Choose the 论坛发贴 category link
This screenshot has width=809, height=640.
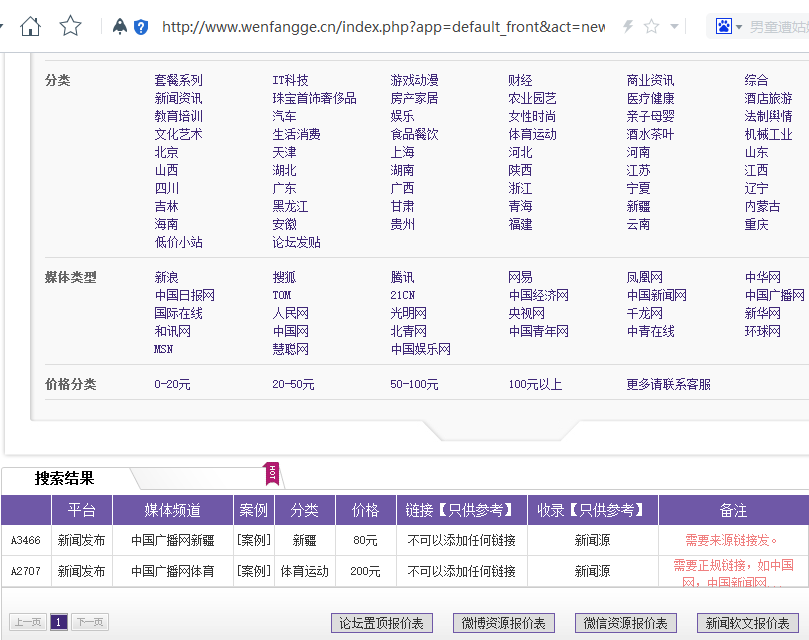[297, 243]
